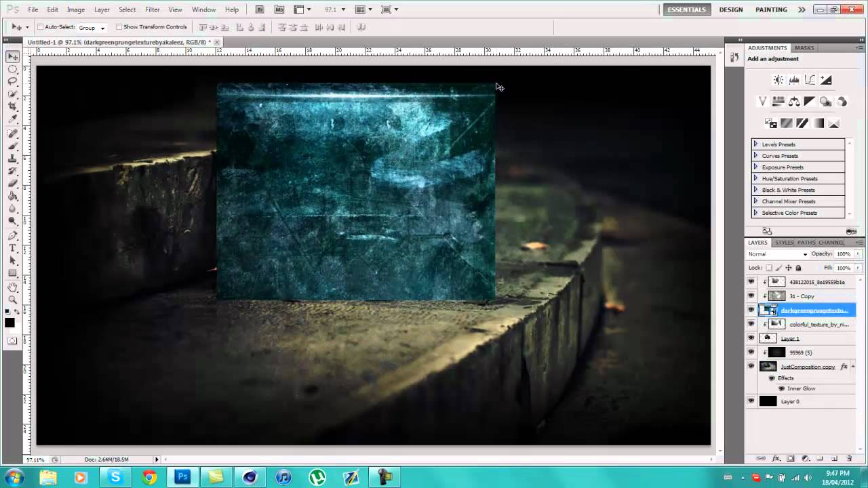Add a Levels adjustment

point(794,80)
